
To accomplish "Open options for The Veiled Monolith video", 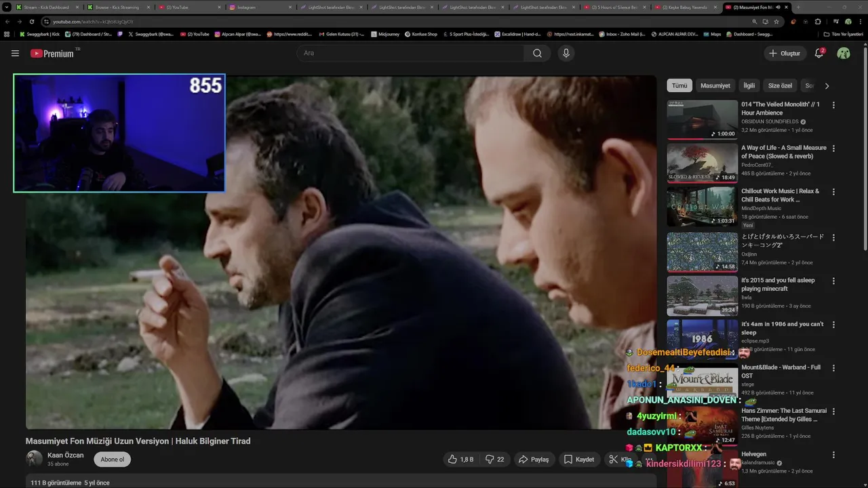I will pos(833,105).
